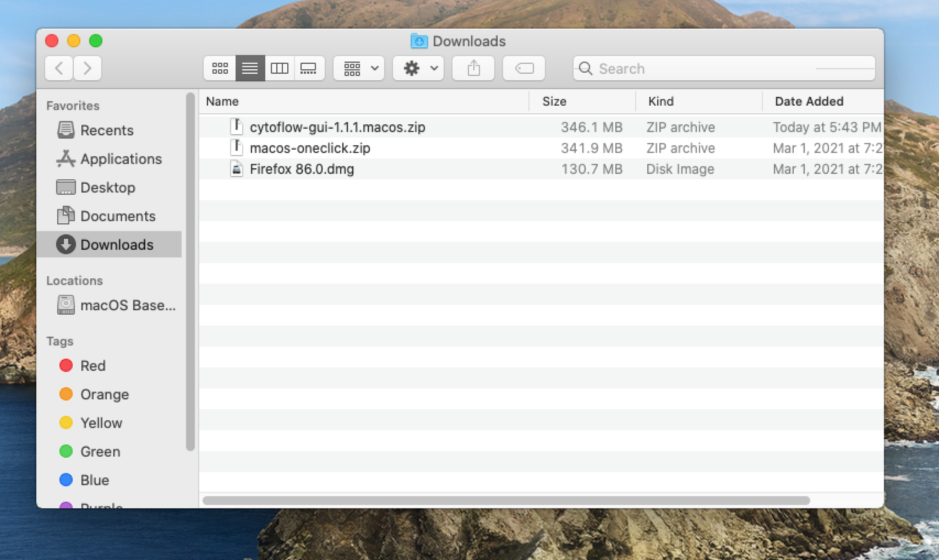This screenshot has height=560, width=939.
Task: Select the Orange tag dot
Action: click(x=66, y=394)
